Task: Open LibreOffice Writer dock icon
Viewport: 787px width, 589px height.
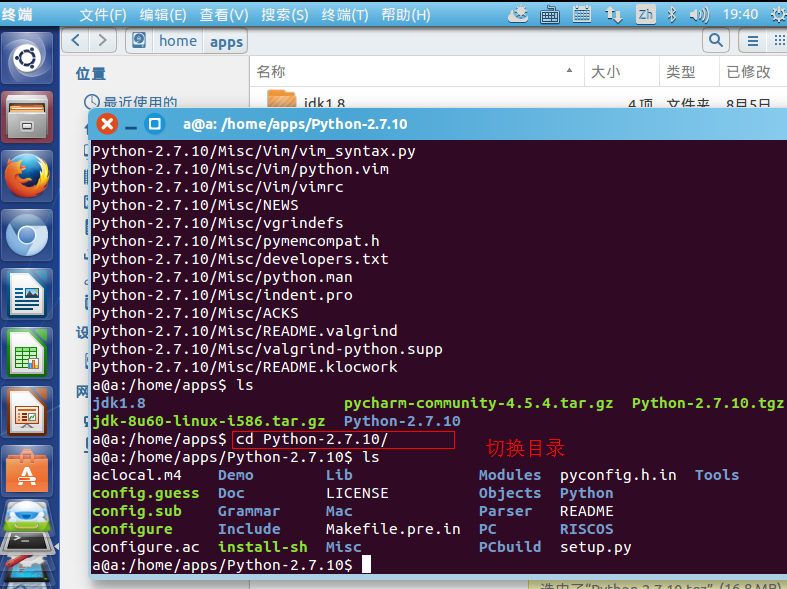Action: pyautogui.click(x=27, y=294)
